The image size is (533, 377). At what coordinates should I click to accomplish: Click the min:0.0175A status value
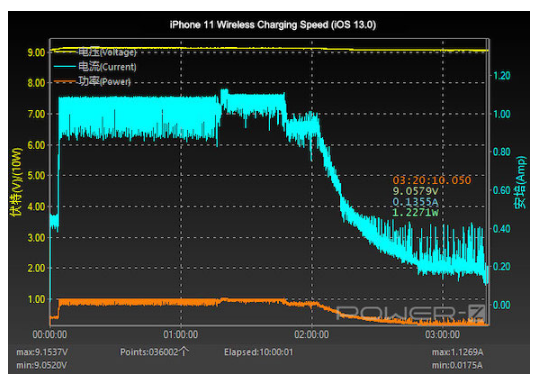click(458, 365)
